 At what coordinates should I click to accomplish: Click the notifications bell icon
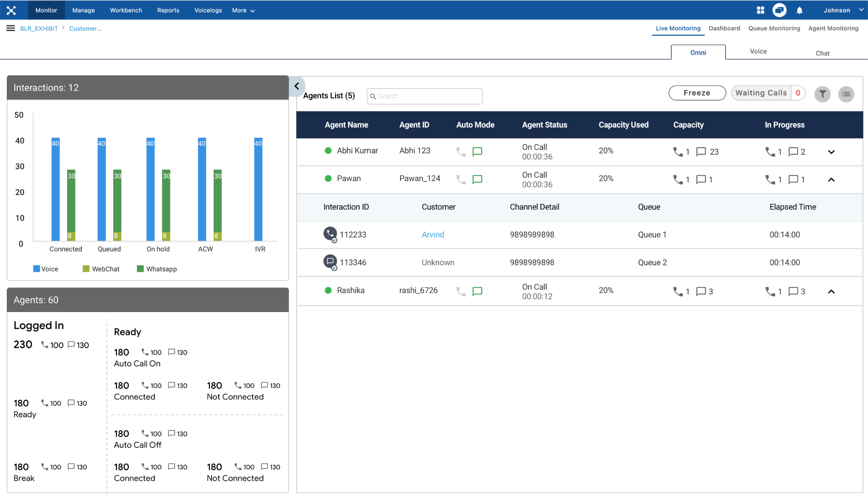pyautogui.click(x=799, y=11)
